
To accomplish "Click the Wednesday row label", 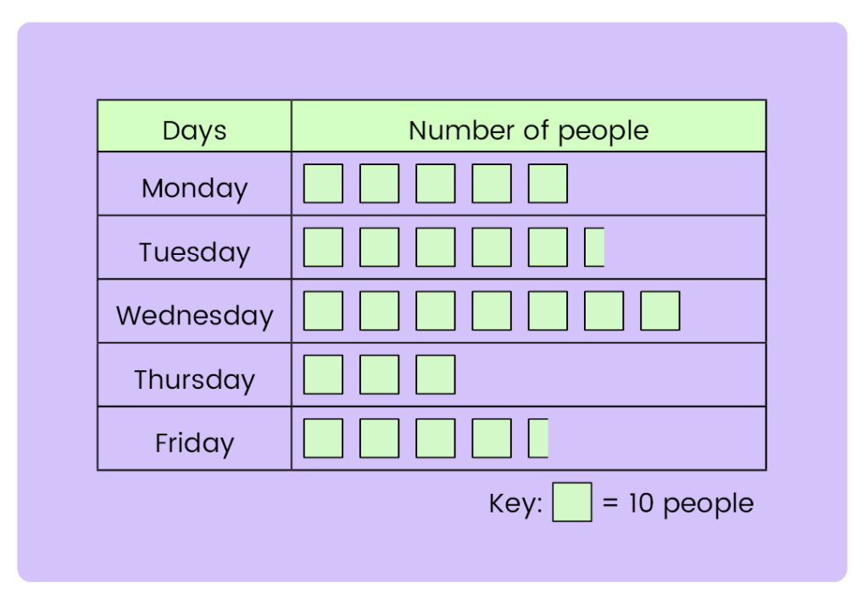I will point(194,315).
